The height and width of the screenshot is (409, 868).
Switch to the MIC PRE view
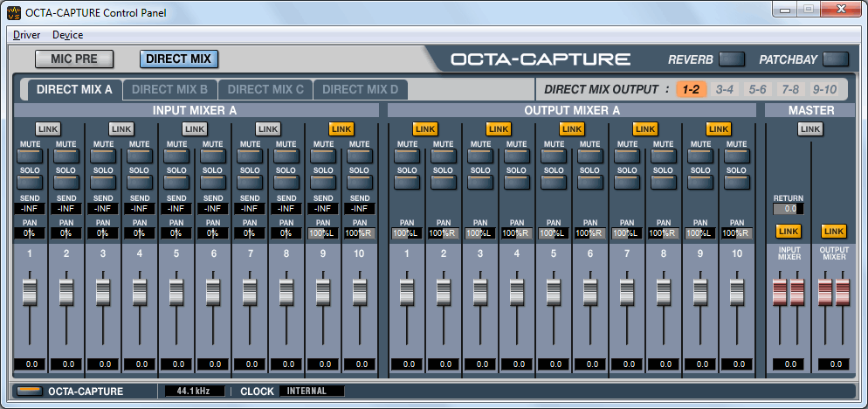(x=74, y=59)
